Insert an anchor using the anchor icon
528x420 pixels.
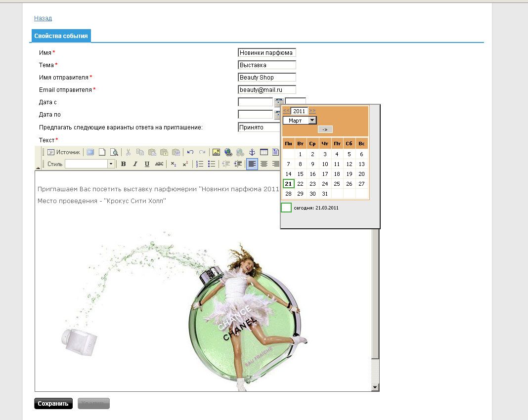pyautogui.click(x=252, y=152)
